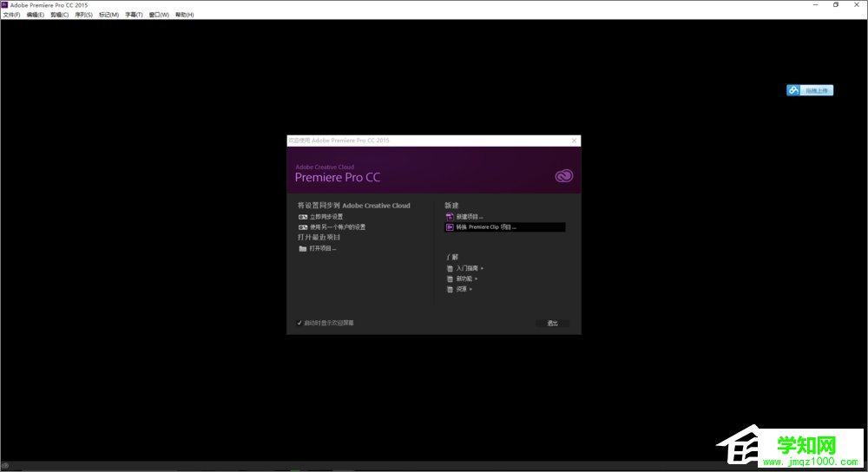Click the blue cloud upload widget icon
The height and width of the screenshot is (472, 868).
[x=793, y=90]
